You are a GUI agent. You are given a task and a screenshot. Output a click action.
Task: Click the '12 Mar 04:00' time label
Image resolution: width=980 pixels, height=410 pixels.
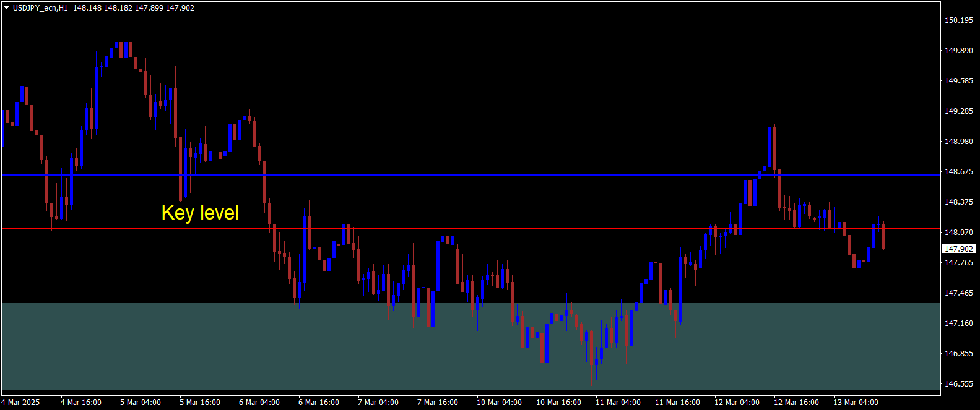coord(737,403)
